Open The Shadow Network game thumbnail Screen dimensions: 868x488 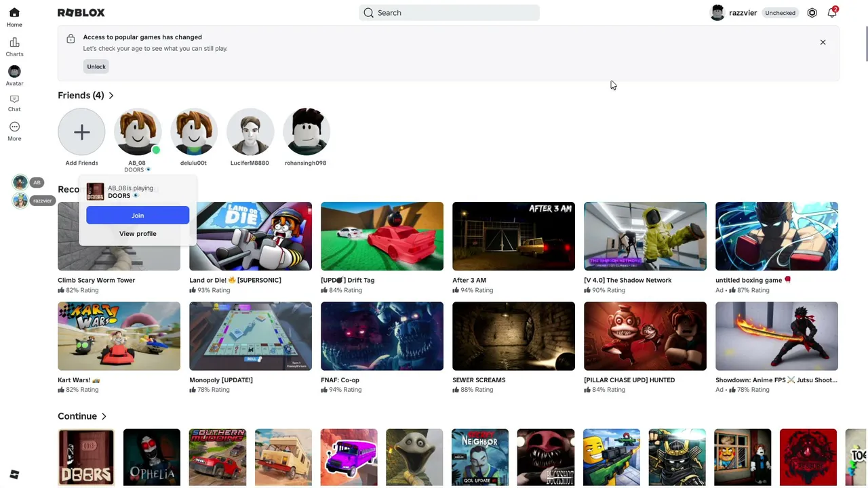pyautogui.click(x=645, y=236)
